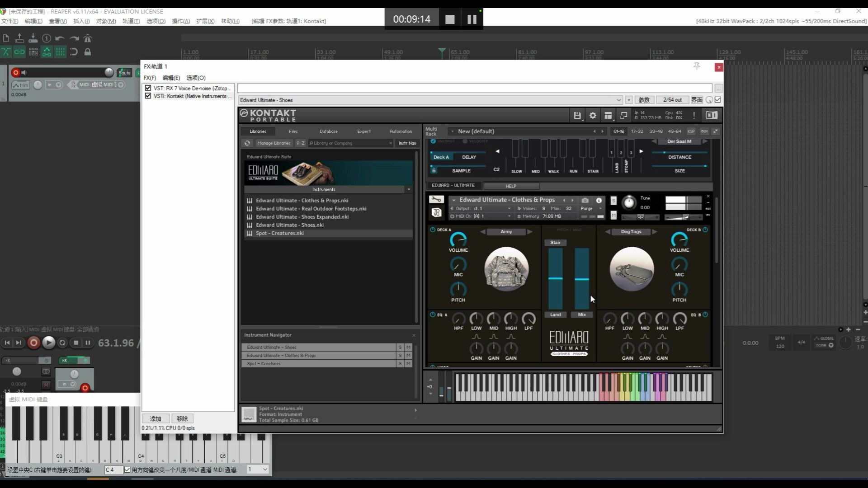This screenshot has width=868, height=488.
Task: Click the refresh icon in Libraries browser
Action: point(247,143)
